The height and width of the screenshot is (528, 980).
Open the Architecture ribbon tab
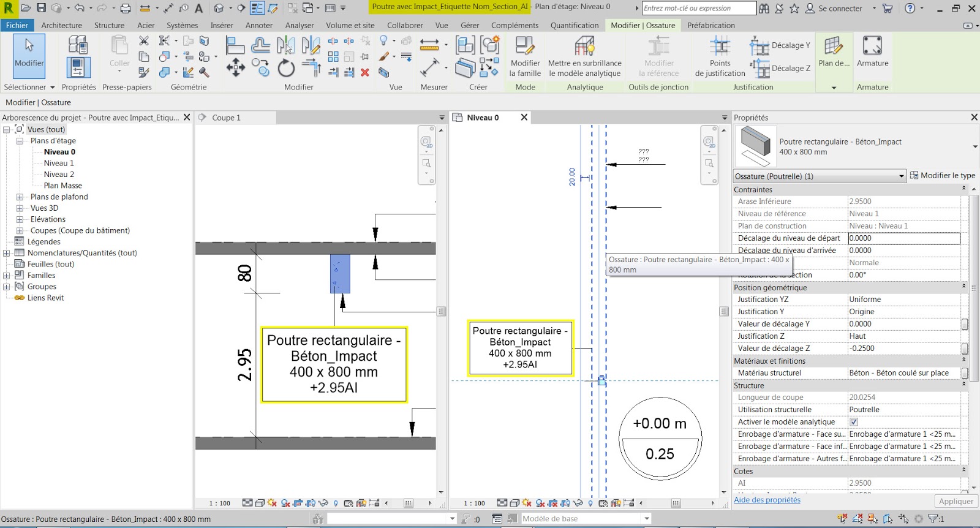61,25
